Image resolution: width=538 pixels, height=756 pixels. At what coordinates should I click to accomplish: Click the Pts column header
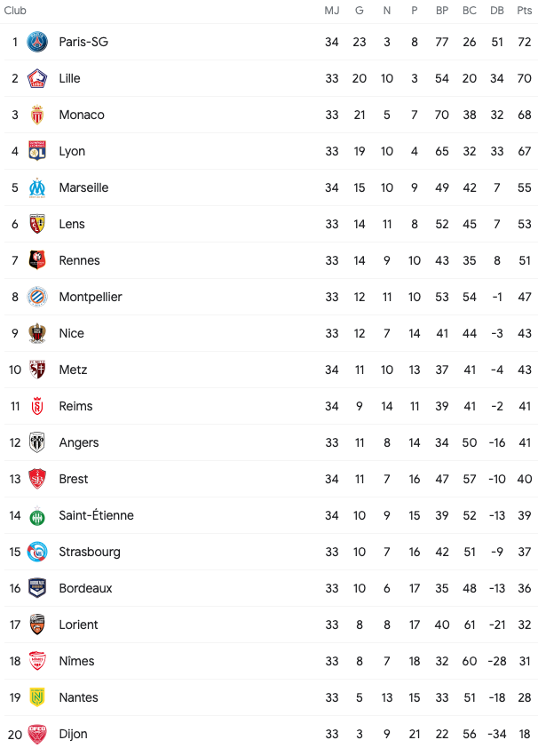(x=524, y=11)
